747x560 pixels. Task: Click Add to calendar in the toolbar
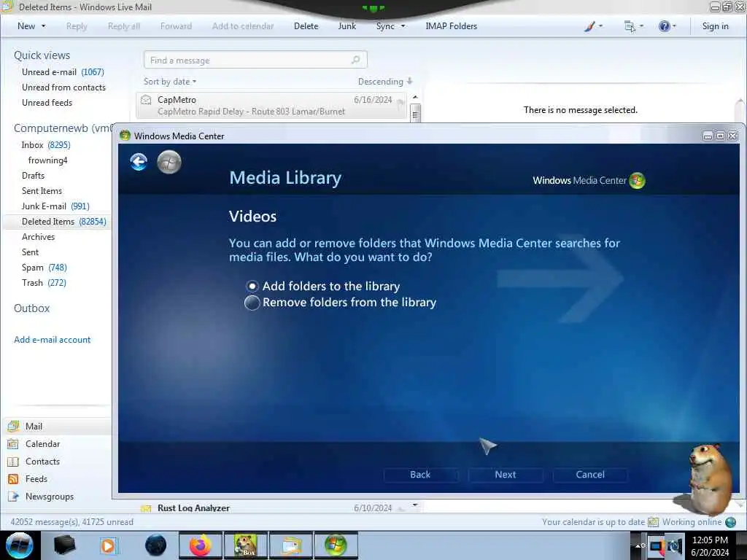point(243,26)
